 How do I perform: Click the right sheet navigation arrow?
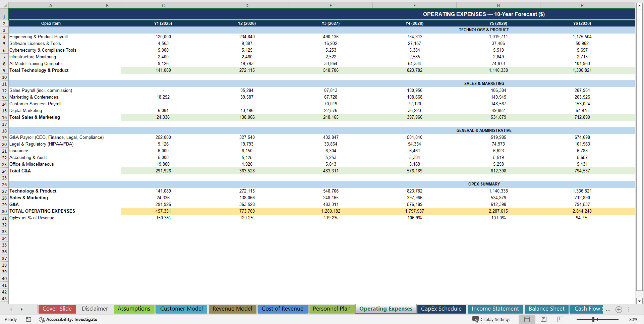[21, 309]
